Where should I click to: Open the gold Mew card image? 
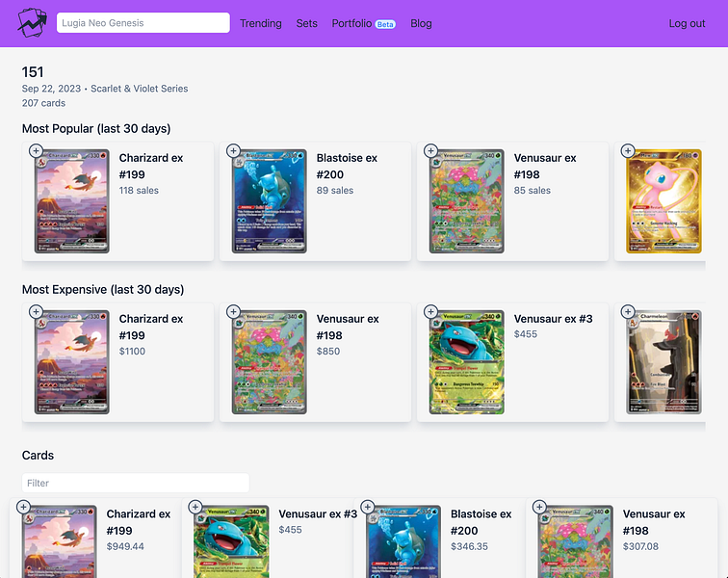coord(663,201)
